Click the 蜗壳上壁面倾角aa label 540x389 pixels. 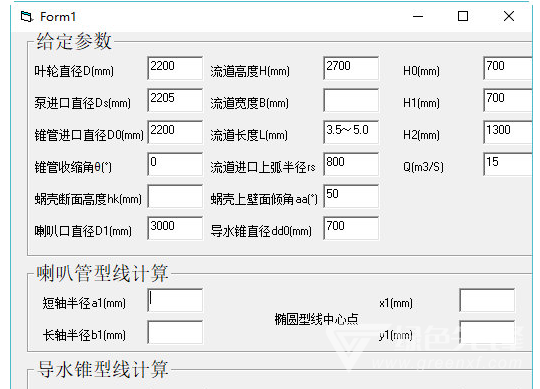pyautogui.click(x=264, y=199)
